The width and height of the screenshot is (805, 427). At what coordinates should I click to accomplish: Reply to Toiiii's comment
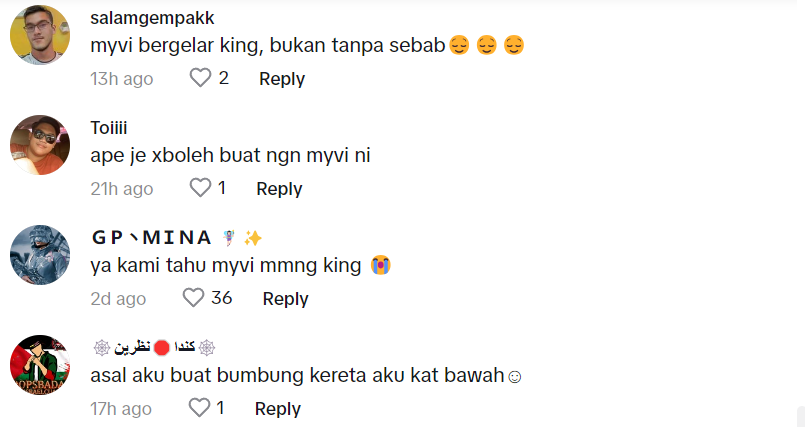(x=279, y=188)
